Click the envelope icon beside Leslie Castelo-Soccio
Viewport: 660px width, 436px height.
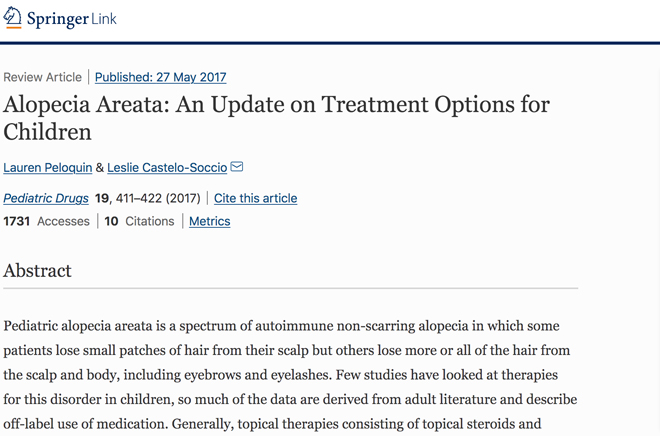click(x=237, y=167)
